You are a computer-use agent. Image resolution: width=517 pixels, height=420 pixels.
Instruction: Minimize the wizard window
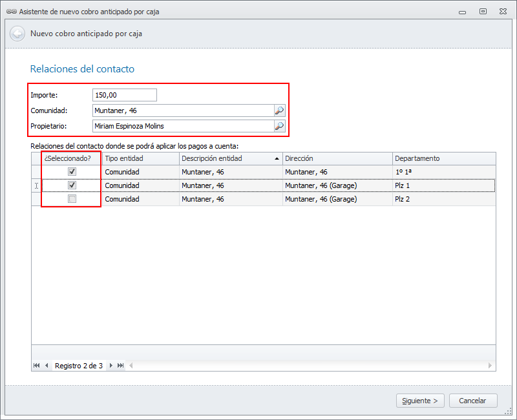(462, 12)
